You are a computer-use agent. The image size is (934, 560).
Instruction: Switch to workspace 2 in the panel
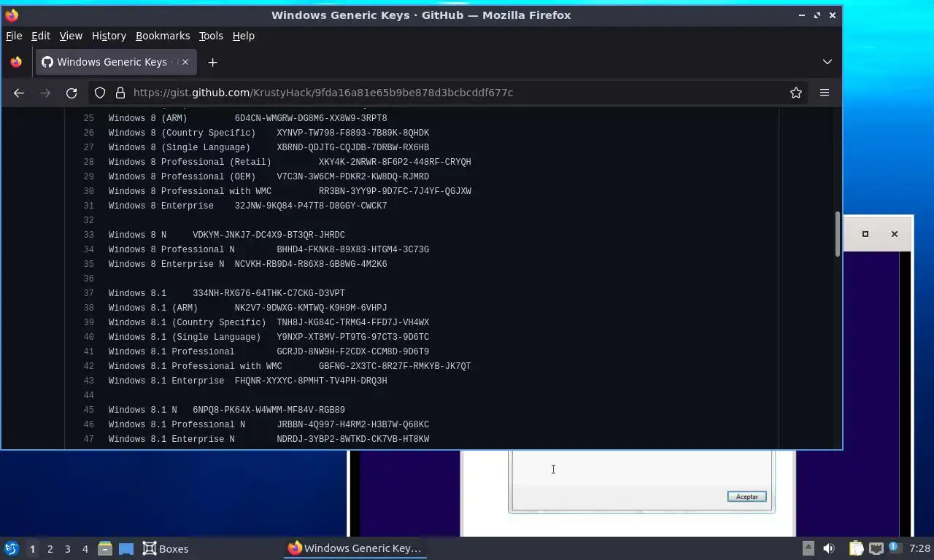click(50, 548)
